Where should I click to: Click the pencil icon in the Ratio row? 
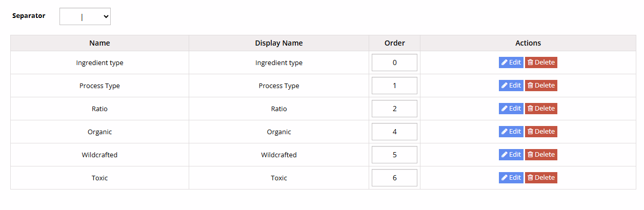point(505,109)
